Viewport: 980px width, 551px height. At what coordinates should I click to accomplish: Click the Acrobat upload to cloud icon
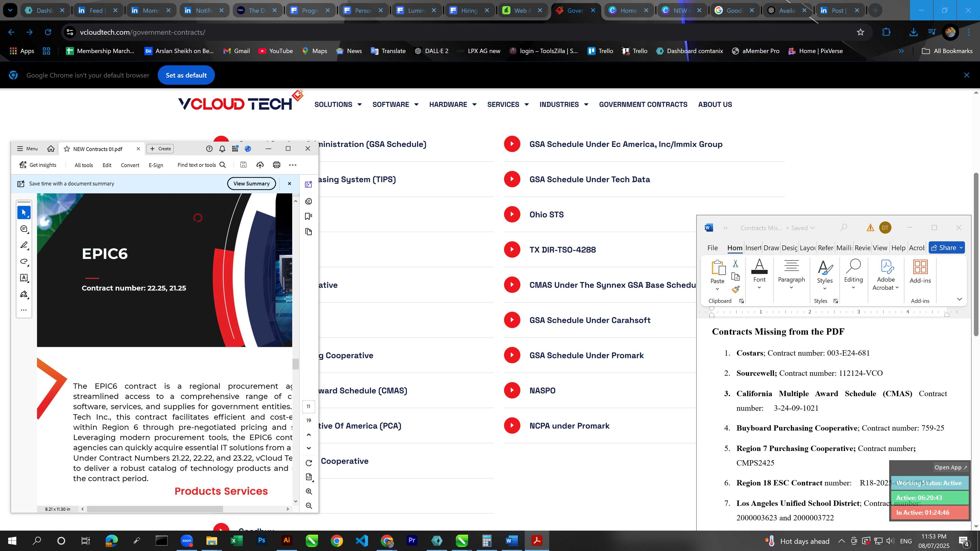(x=260, y=165)
